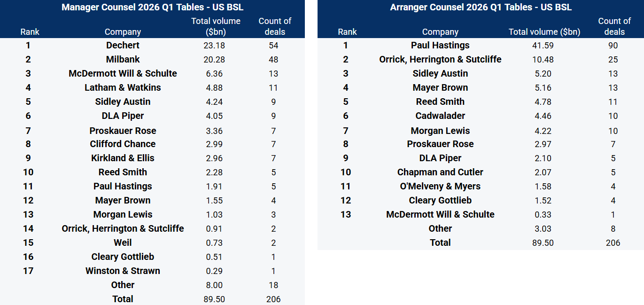Select the Total volume ($bn) header in Manager table
Image resolution: width=644 pixels, height=305 pixels.
click(x=216, y=26)
